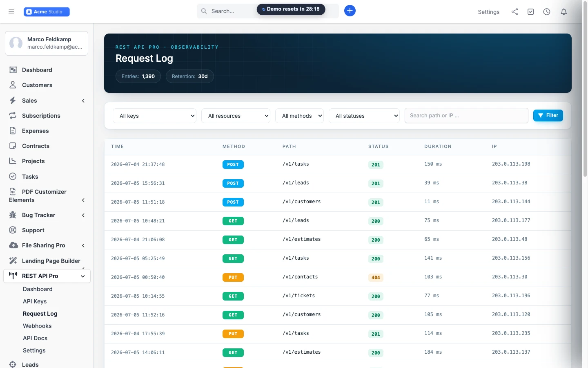The image size is (588, 368).
Task: Open the share icon in header
Action: tap(514, 12)
